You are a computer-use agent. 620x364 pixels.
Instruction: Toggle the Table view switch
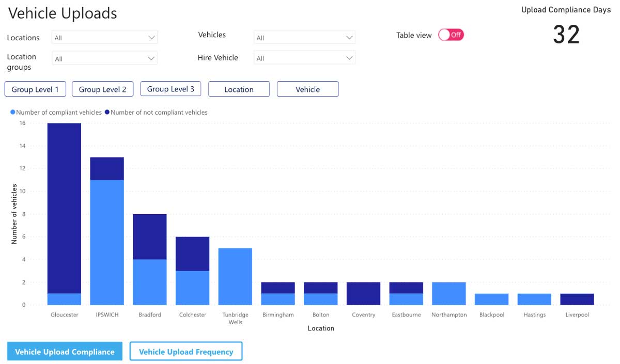coord(451,35)
